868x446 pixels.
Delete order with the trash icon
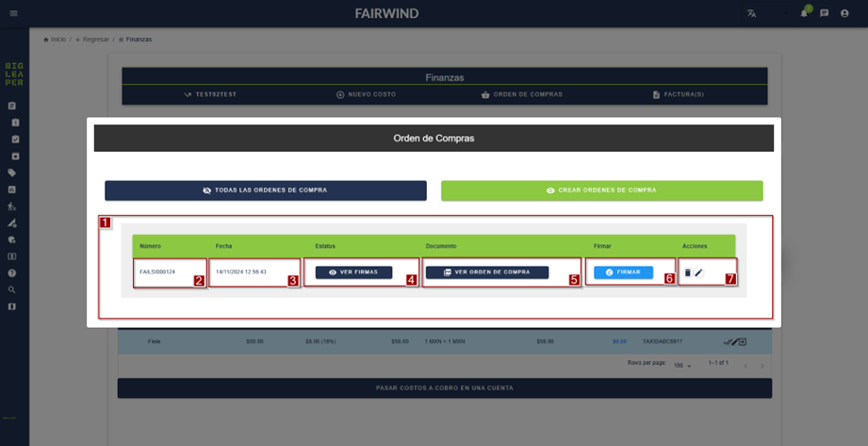tap(688, 273)
